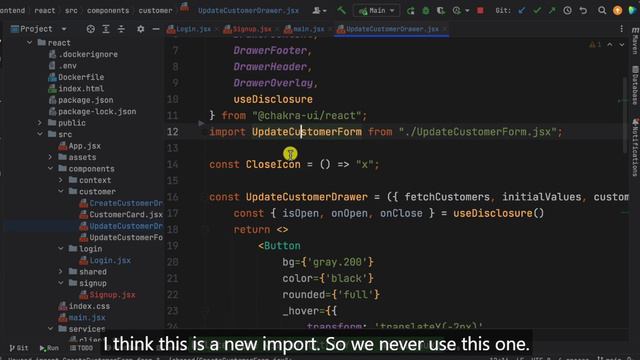This screenshot has height=360, width=640.
Task: Start debugging with the bug icon
Action: click(x=426, y=11)
